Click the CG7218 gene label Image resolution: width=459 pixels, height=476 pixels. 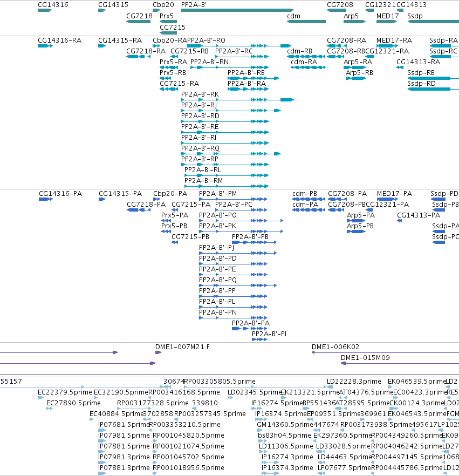[139, 16]
